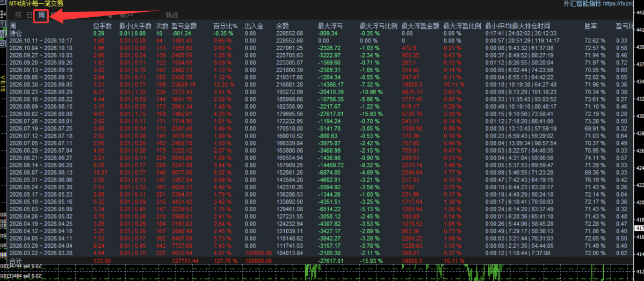Viewport: 644px width, 281px height.
Task: Click the 最大浮盈比例 column header
Action: tap(462, 26)
